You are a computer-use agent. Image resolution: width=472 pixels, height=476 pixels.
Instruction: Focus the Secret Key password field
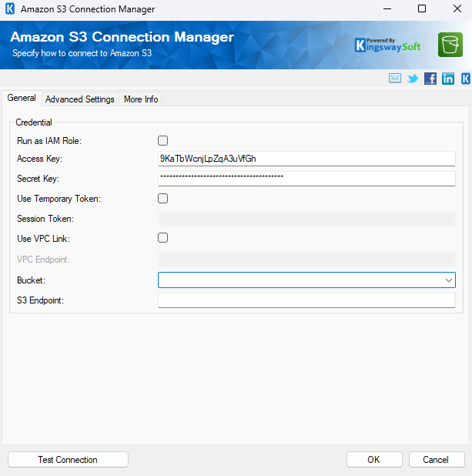point(306,179)
